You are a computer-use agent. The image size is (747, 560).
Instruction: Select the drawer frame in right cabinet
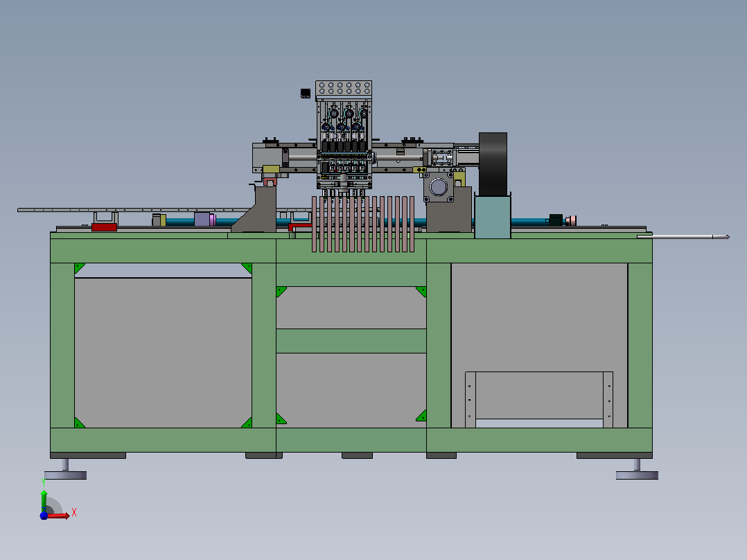(539, 399)
